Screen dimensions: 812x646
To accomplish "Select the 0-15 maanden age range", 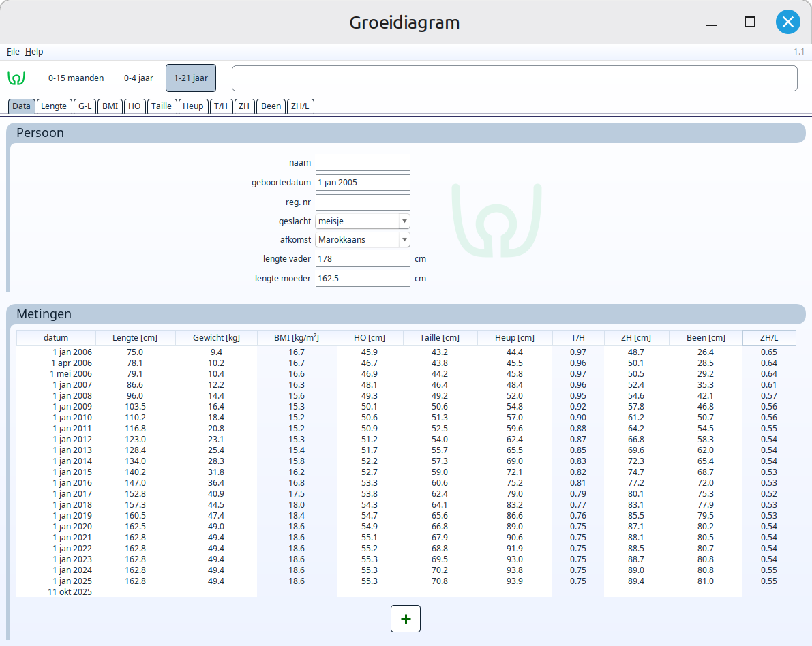I will [x=76, y=78].
